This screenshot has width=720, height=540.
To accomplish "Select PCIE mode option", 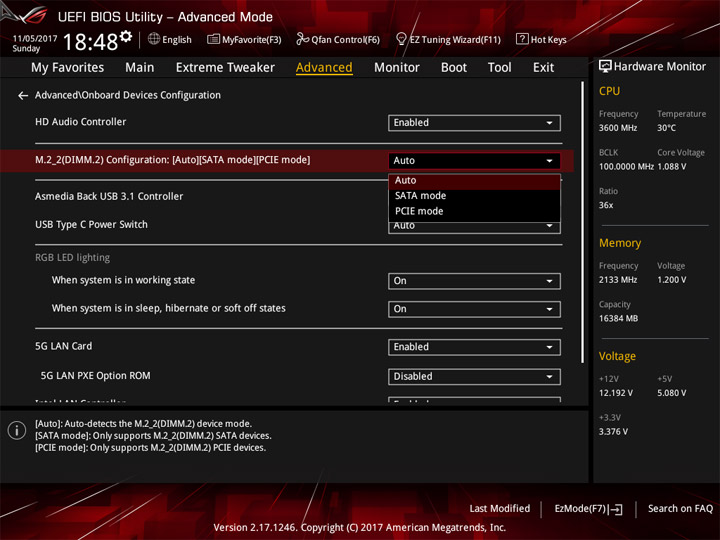I will click(x=474, y=212).
